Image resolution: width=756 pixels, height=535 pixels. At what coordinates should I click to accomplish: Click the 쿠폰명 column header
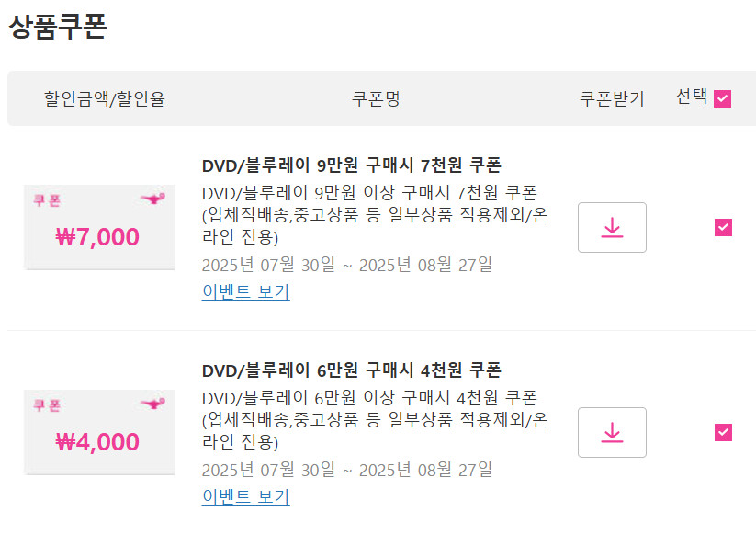[376, 98]
